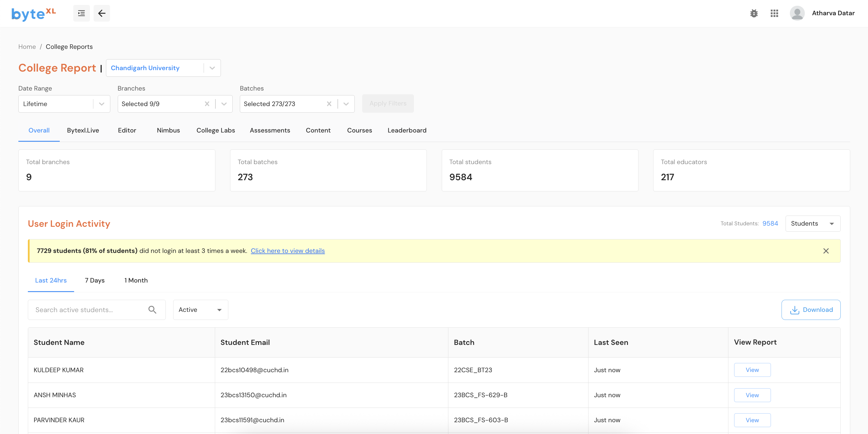868x434 pixels.
Task: Open the Lifetime date range dropdown
Action: [101, 104]
